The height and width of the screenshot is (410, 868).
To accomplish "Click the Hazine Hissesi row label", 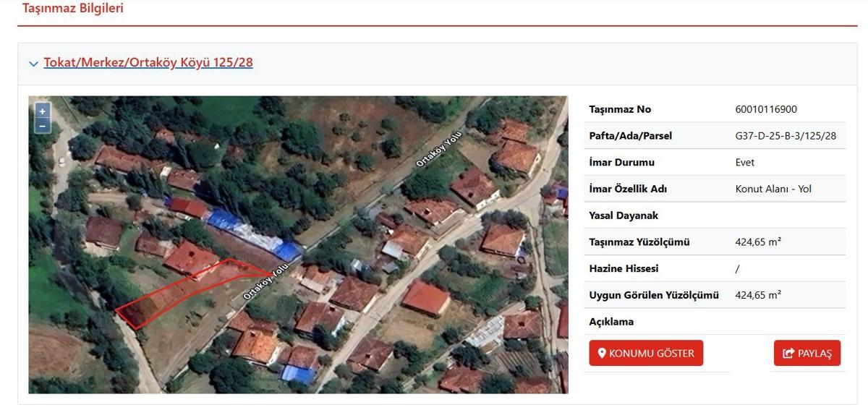I will 624,268.
